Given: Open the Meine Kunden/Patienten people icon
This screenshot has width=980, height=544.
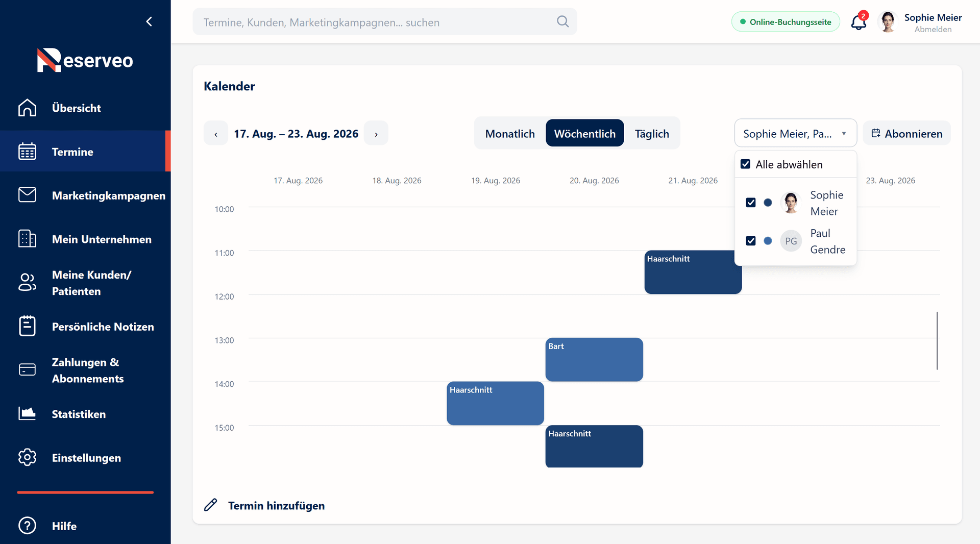Looking at the screenshot, I should coord(27,282).
